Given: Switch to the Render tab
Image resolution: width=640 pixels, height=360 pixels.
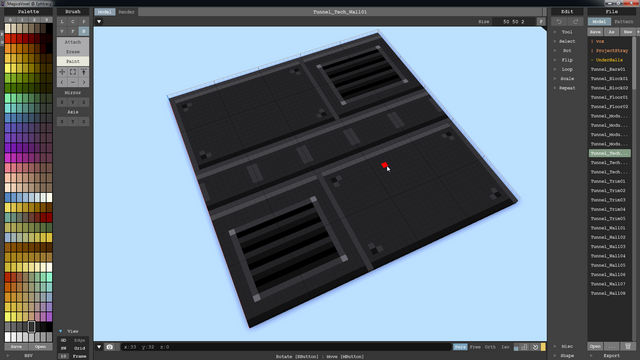Looking at the screenshot, I should [127, 12].
